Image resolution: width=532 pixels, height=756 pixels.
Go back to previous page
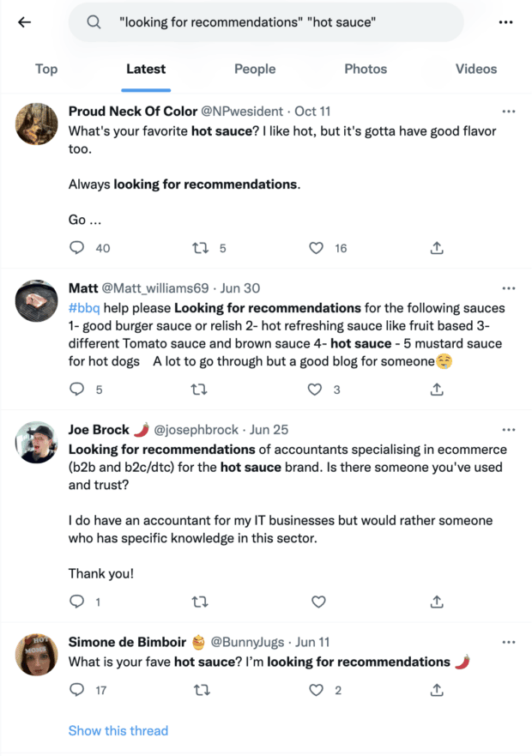[x=24, y=21]
